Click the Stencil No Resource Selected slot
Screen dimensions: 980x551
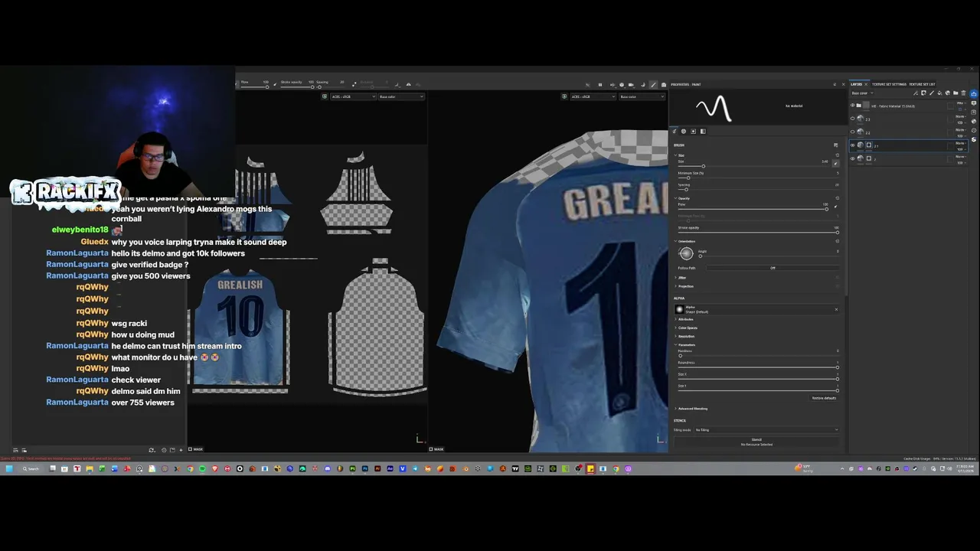click(x=756, y=442)
